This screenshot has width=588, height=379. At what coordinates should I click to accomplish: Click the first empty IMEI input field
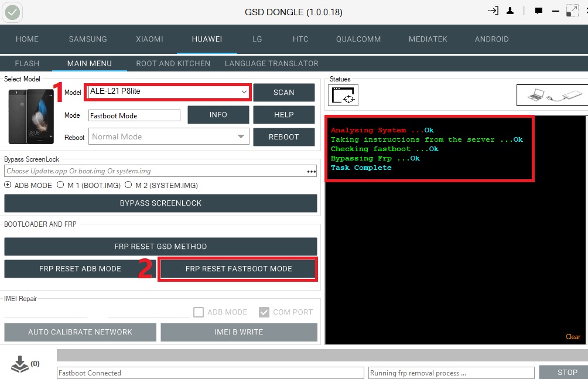pyautogui.click(x=45, y=312)
